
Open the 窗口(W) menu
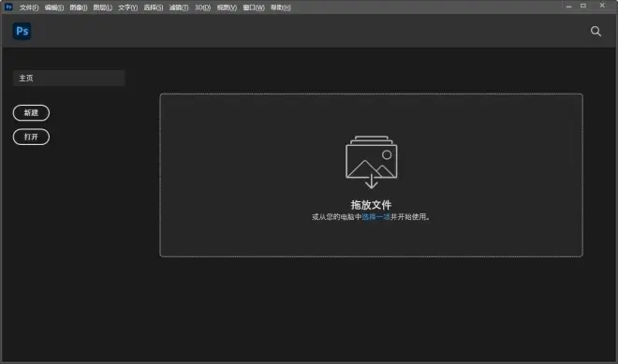[x=254, y=7]
